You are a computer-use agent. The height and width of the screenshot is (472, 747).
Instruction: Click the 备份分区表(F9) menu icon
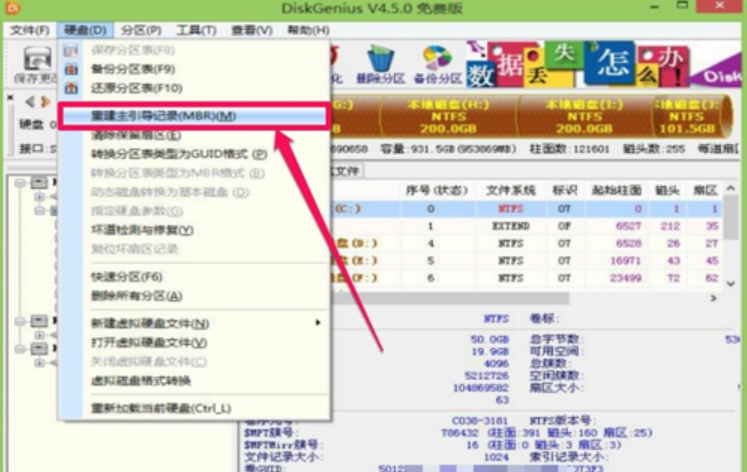70,69
